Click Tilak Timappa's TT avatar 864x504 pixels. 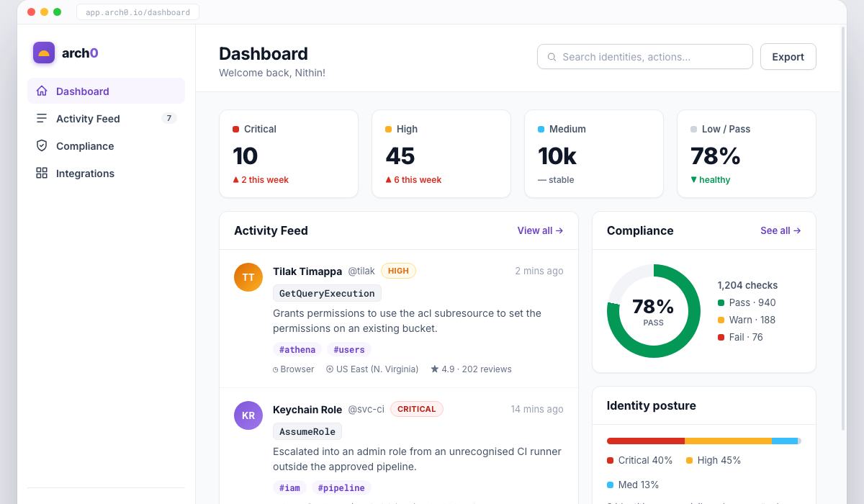(x=248, y=277)
